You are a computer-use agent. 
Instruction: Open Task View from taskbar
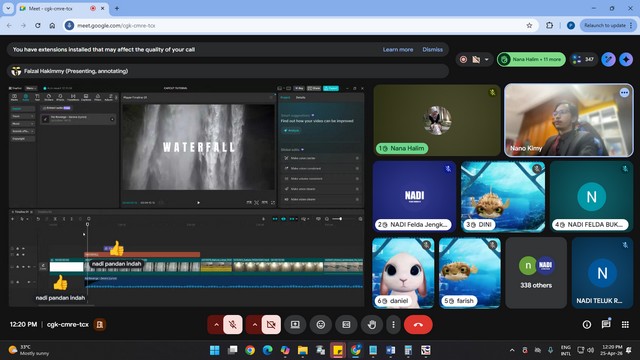pyautogui.click(x=232, y=350)
